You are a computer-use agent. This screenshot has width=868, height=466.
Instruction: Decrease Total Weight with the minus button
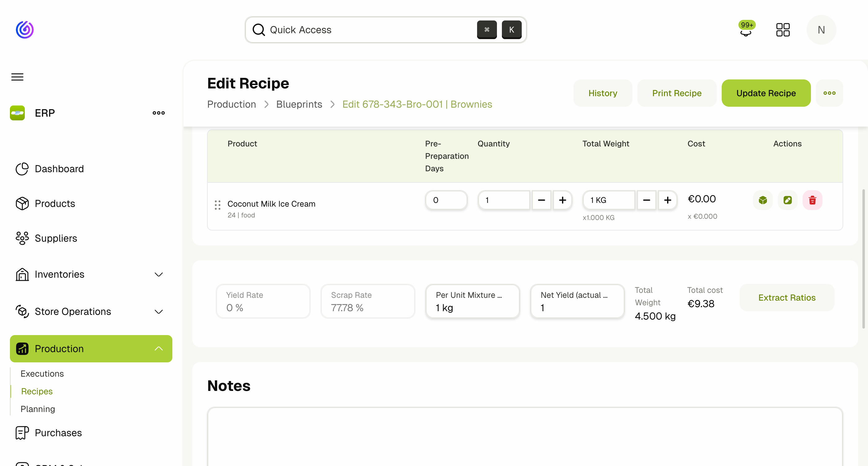click(646, 200)
